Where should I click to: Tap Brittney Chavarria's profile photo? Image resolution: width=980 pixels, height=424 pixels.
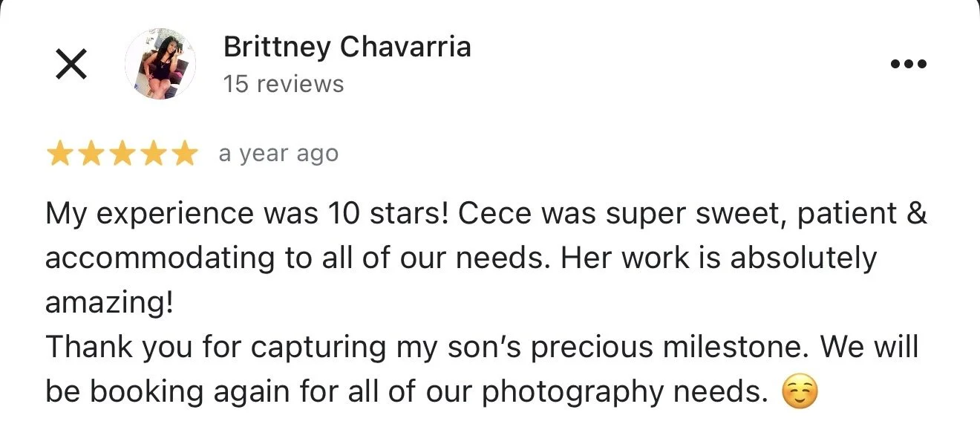[160, 64]
